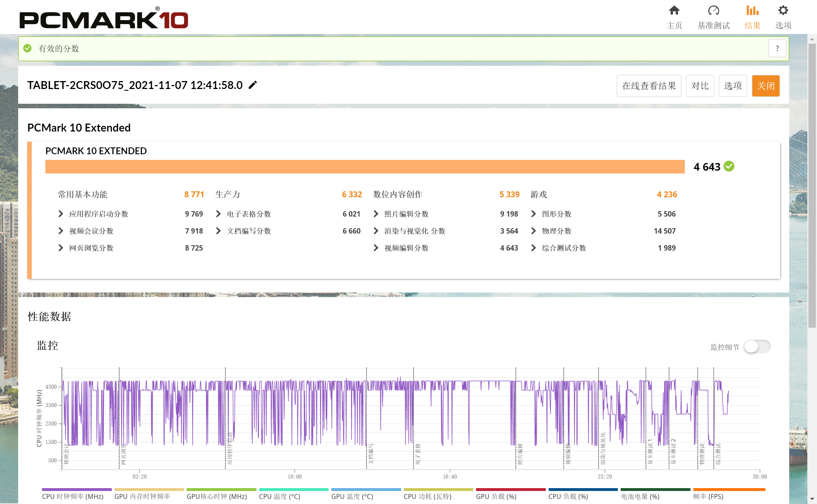
Task: Expand the 物理分数 entry
Action: pyautogui.click(x=533, y=231)
